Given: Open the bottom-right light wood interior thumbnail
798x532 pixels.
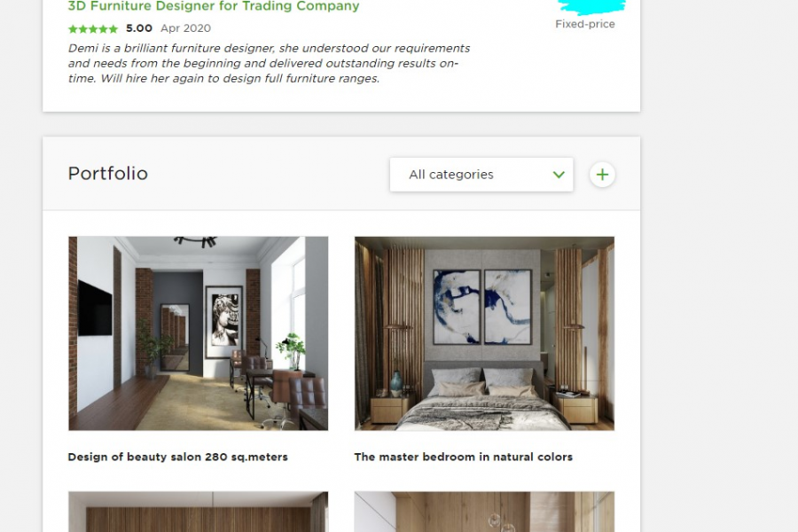Looking at the screenshot, I should click(x=484, y=512).
